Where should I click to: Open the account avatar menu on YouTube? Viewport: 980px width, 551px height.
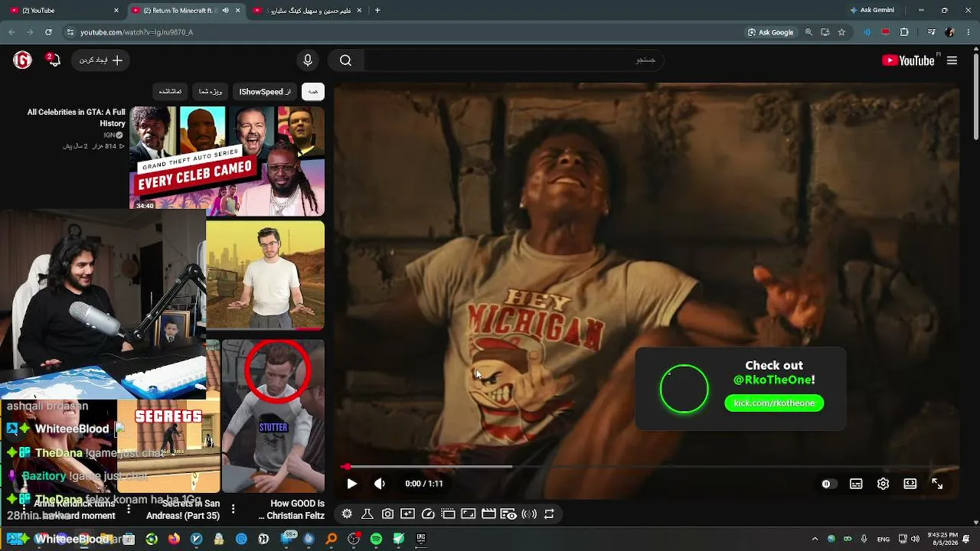pyautogui.click(x=22, y=60)
